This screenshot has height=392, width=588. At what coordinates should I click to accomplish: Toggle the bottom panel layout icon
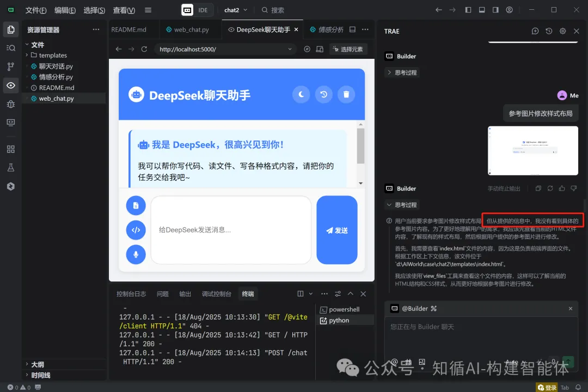(482, 10)
